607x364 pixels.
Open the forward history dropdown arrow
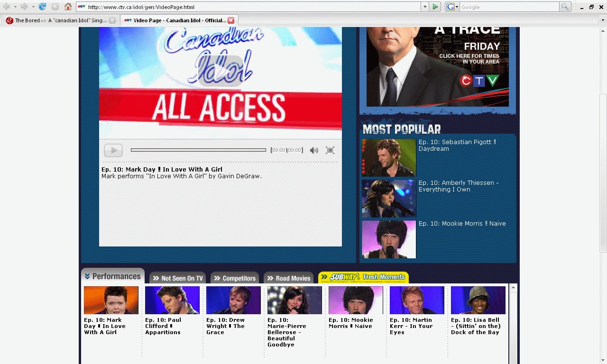(33, 7)
